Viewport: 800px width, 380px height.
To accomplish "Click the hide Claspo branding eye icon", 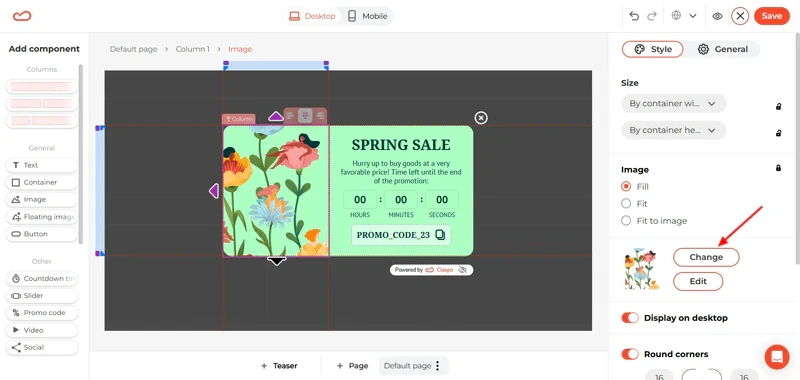I will pyautogui.click(x=462, y=270).
